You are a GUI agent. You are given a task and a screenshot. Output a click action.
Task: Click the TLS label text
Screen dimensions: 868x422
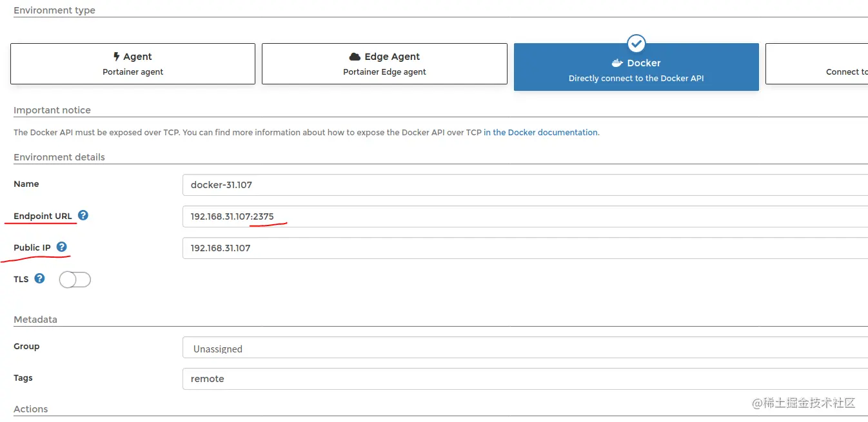click(x=21, y=279)
